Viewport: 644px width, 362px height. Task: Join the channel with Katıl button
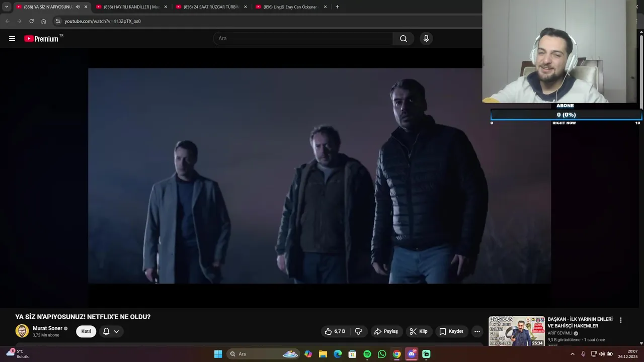(x=86, y=331)
